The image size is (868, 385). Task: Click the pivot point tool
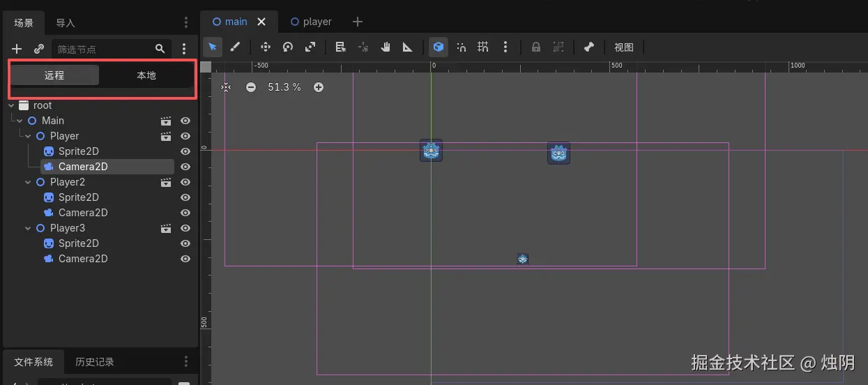tap(363, 47)
